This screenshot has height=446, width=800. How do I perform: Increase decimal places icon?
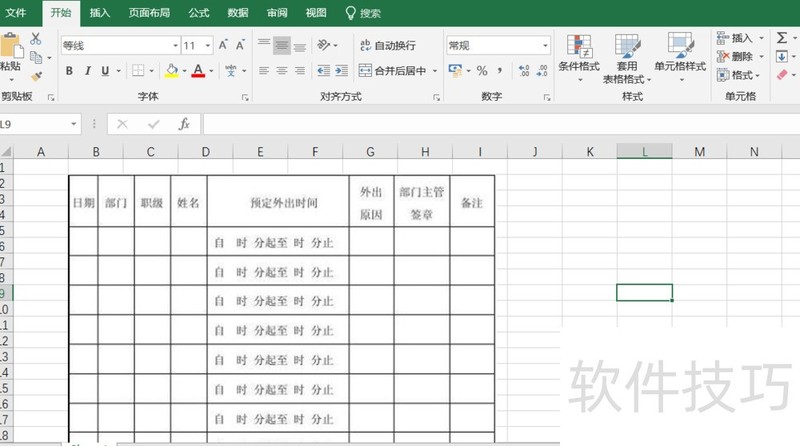(x=524, y=70)
